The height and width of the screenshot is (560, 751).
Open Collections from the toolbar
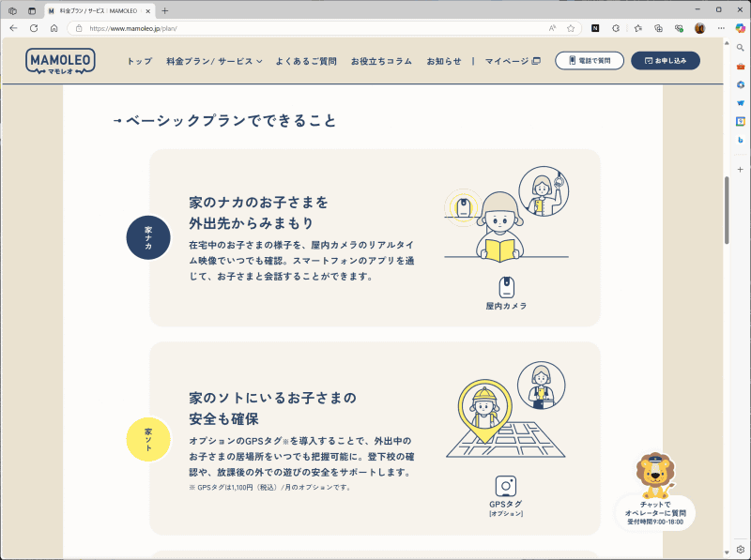(x=658, y=28)
